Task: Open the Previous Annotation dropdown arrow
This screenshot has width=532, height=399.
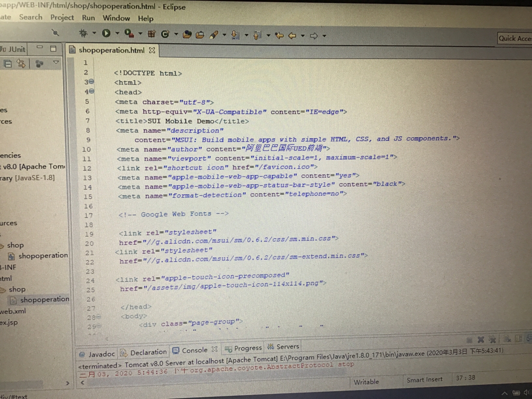Action: coord(268,35)
